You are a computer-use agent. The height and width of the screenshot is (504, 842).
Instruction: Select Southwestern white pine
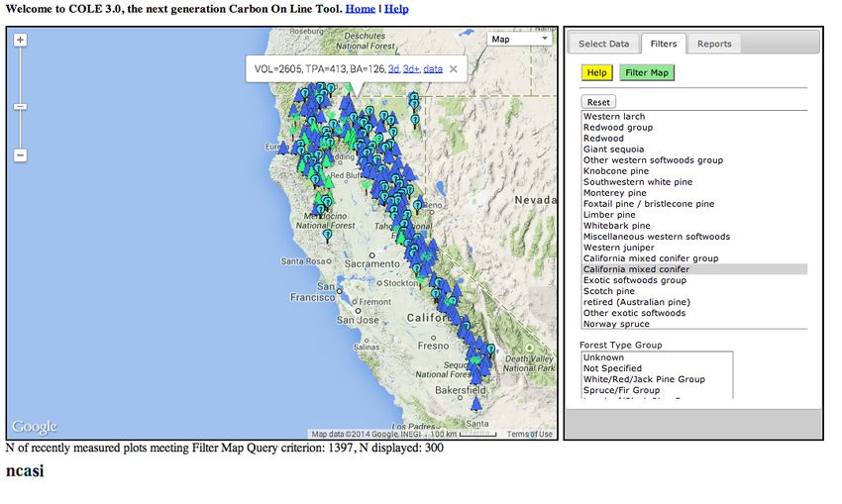tap(694, 182)
